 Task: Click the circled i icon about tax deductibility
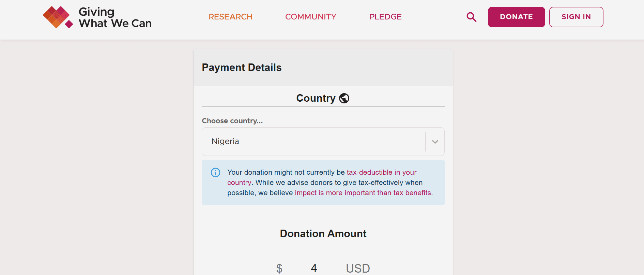click(215, 173)
